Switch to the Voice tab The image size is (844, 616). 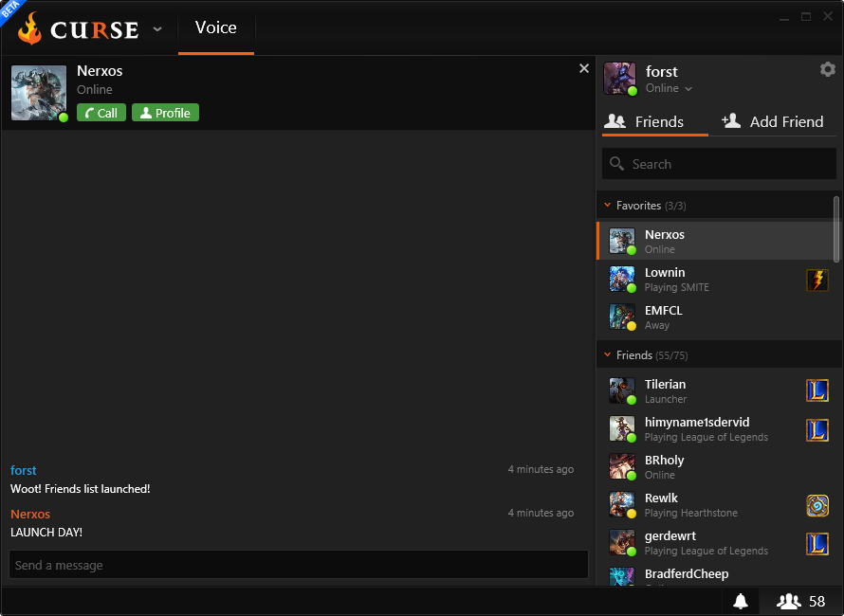click(x=216, y=27)
